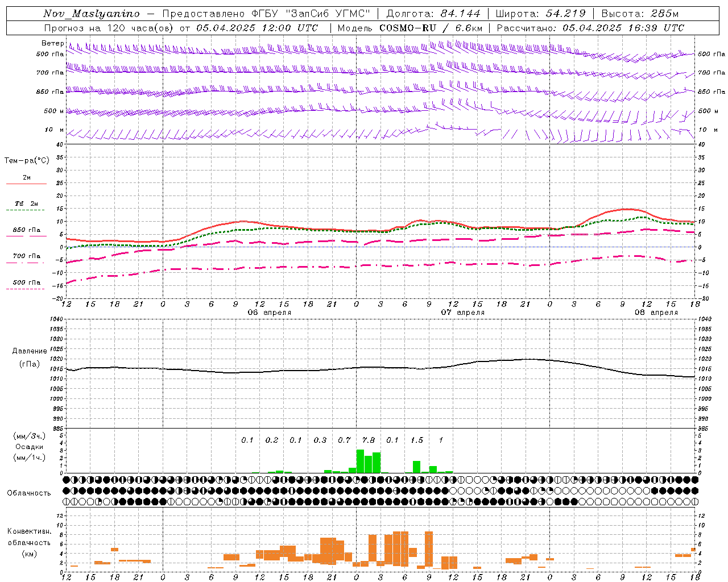Click the Тем-ра(°C) axis title

27,161
